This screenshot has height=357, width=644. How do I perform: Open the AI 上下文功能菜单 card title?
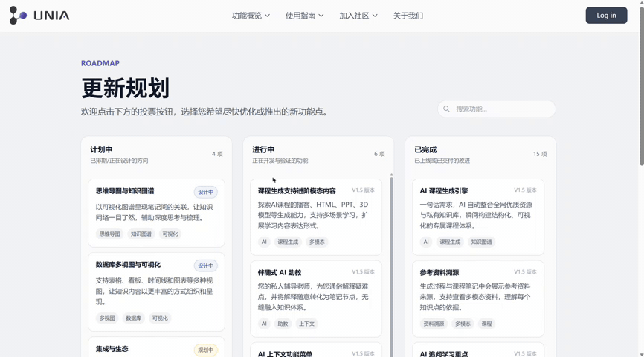tap(285, 354)
